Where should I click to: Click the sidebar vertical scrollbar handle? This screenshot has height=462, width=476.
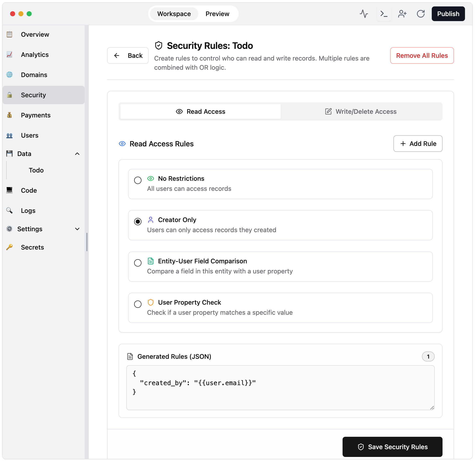(x=87, y=242)
